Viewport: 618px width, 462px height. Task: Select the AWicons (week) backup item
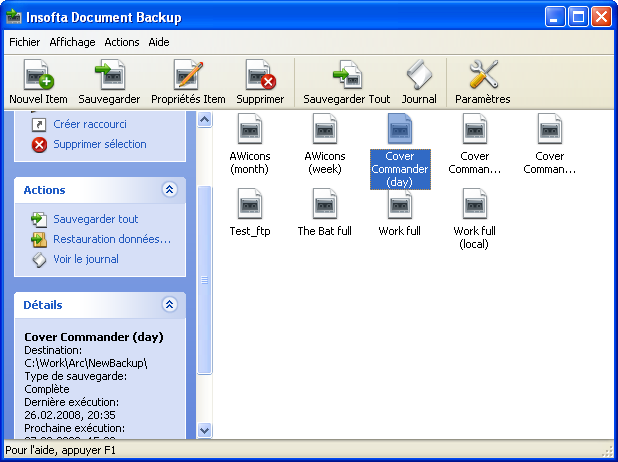click(325, 144)
